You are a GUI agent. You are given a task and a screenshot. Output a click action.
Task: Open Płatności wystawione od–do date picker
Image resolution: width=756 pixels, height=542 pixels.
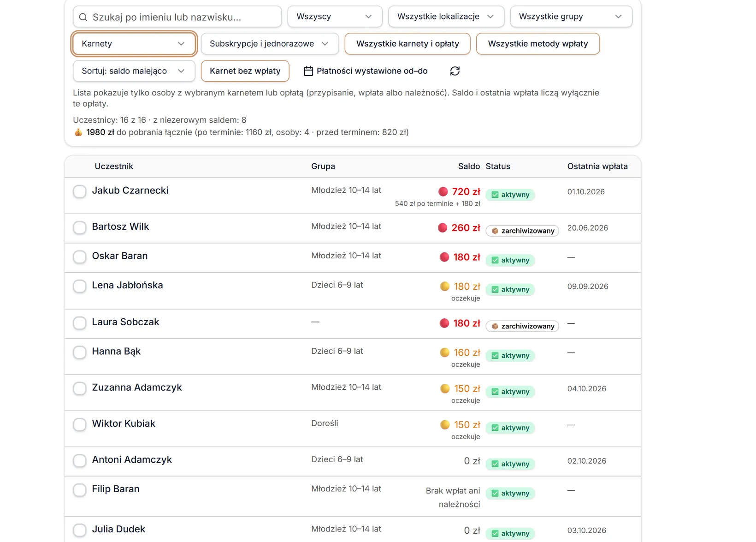point(366,71)
